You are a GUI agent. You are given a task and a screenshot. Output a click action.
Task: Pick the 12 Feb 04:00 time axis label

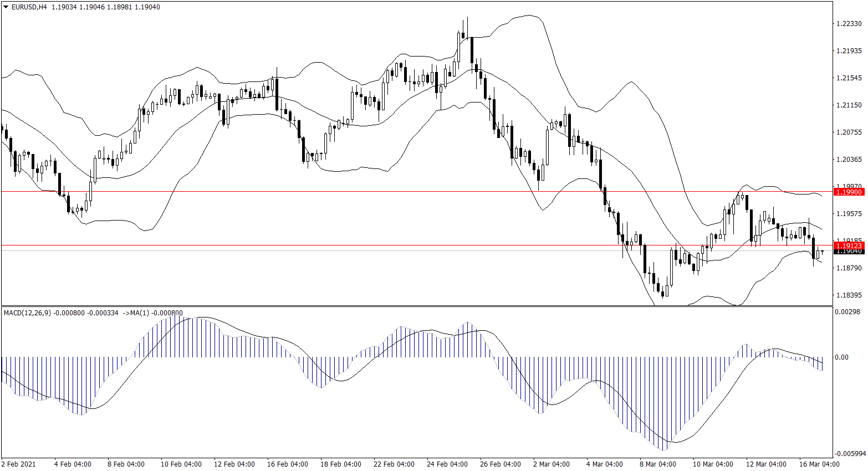tap(234, 464)
